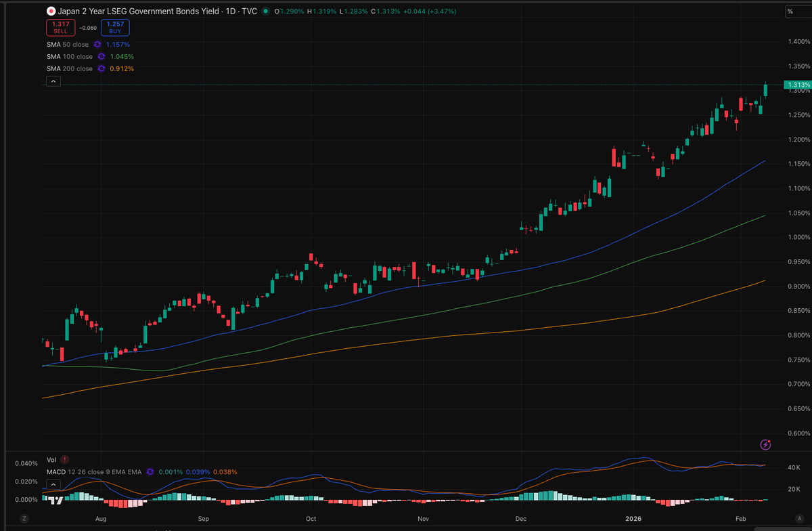Collapse the MACD pane indicator legend
The image size is (812, 531).
point(53,484)
